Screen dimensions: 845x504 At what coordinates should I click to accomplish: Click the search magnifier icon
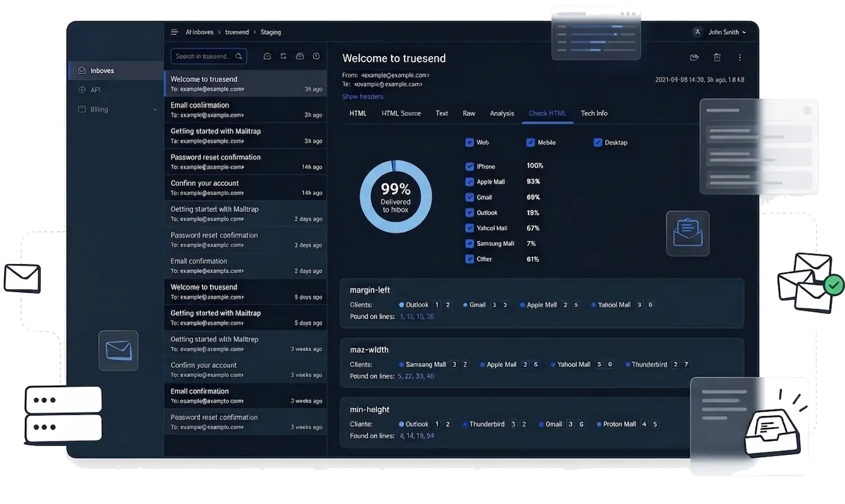click(x=239, y=56)
